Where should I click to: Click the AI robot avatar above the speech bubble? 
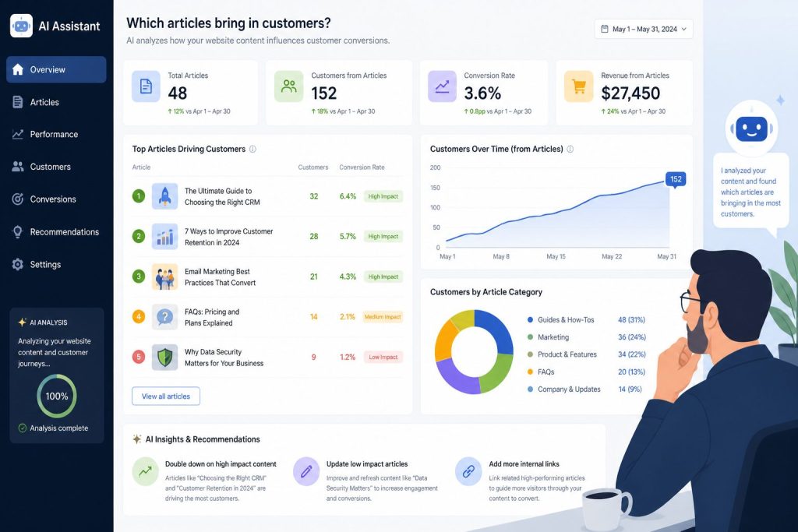pyautogui.click(x=752, y=129)
